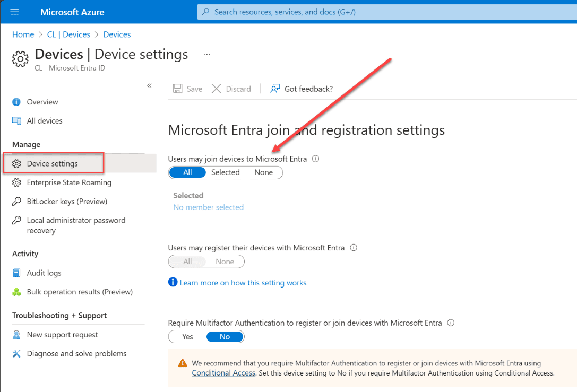
Task: Open the Conditional Access link
Action: [x=223, y=373]
